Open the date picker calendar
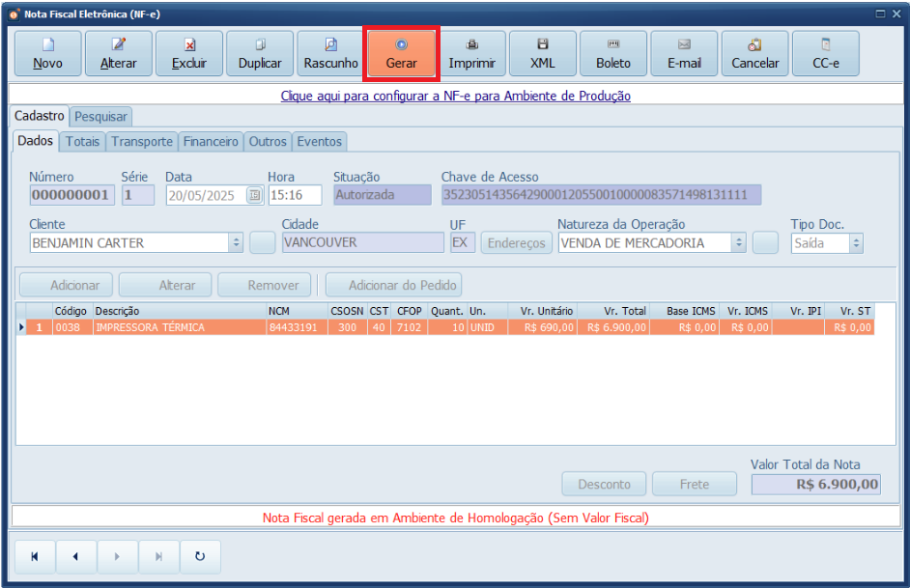910x588 pixels. [254, 195]
